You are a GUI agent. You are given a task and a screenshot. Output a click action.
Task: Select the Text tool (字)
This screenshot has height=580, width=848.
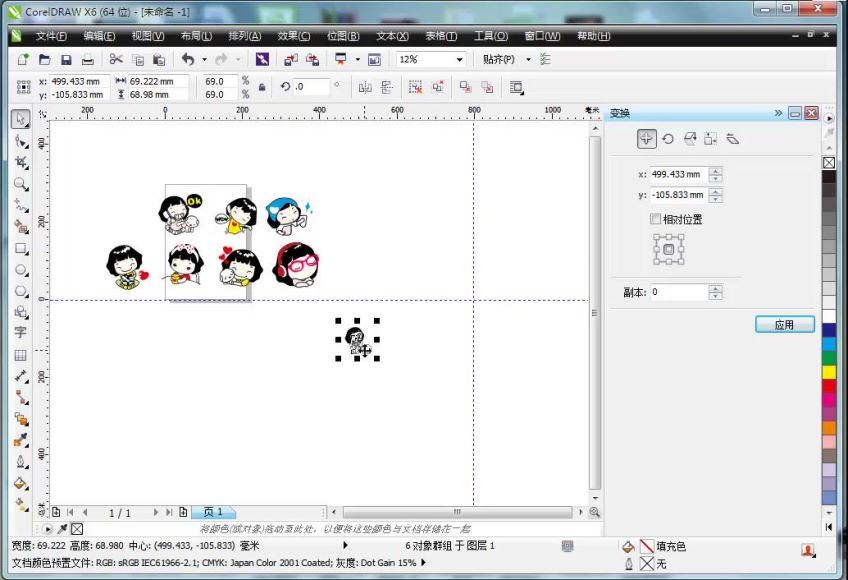[x=21, y=332]
